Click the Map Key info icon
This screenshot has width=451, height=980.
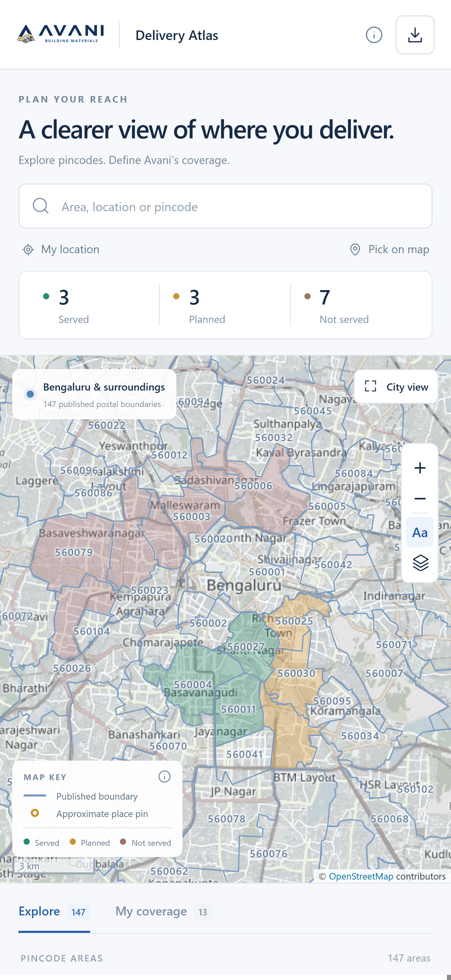pyautogui.click(x=164, y=776)
